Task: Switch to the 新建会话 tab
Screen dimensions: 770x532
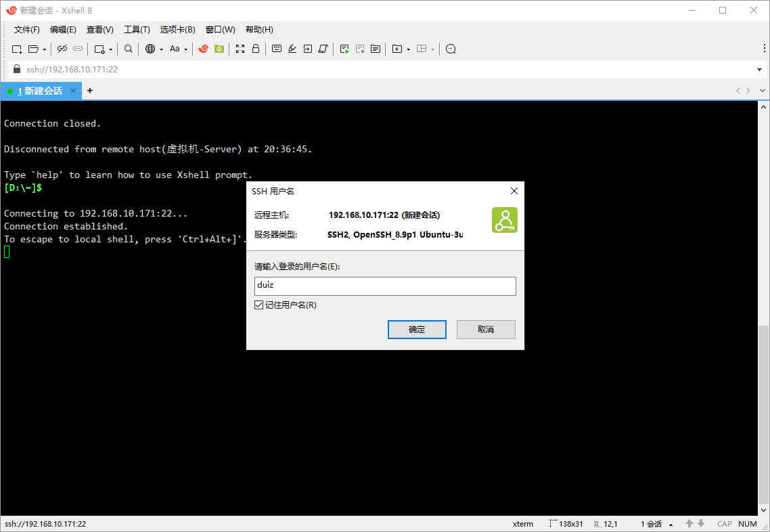Action: coord(41,90)
